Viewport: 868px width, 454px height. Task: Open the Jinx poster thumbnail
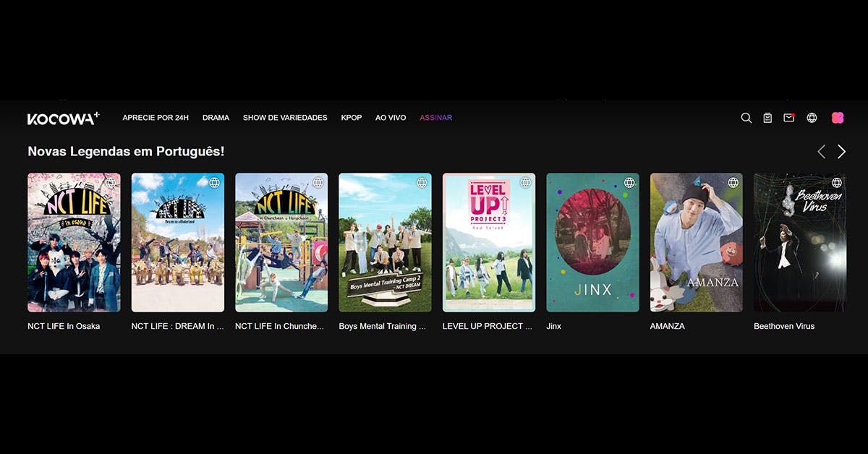tap(592, 242)
